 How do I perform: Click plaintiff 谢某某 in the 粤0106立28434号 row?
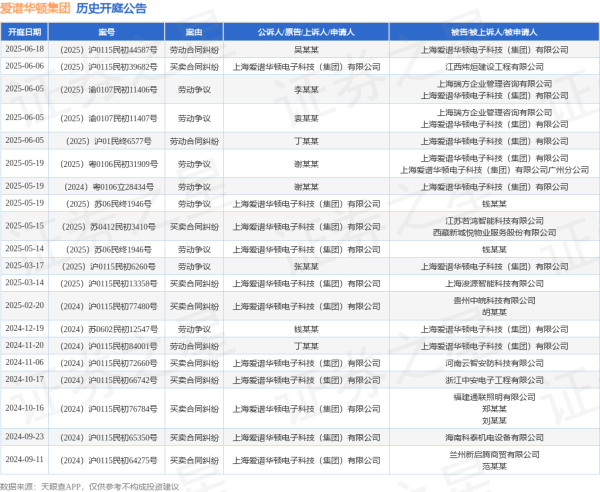click(306, 187)
